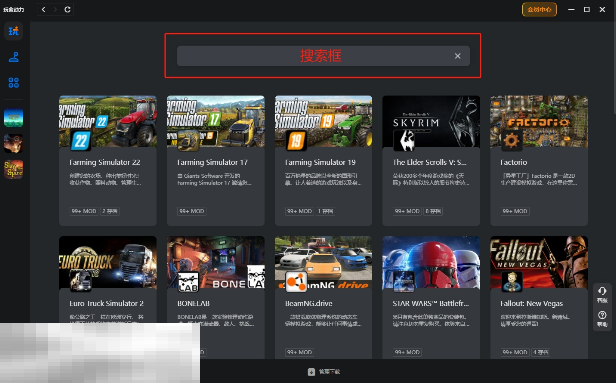
Task: Open the home icon in the sidebar
Action: [14, 31]
